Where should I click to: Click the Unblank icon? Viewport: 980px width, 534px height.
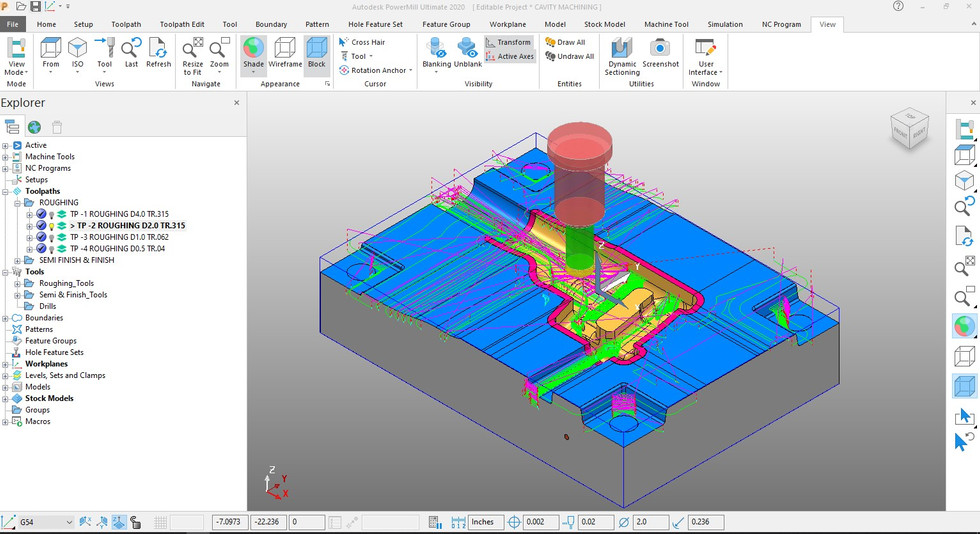468,53
